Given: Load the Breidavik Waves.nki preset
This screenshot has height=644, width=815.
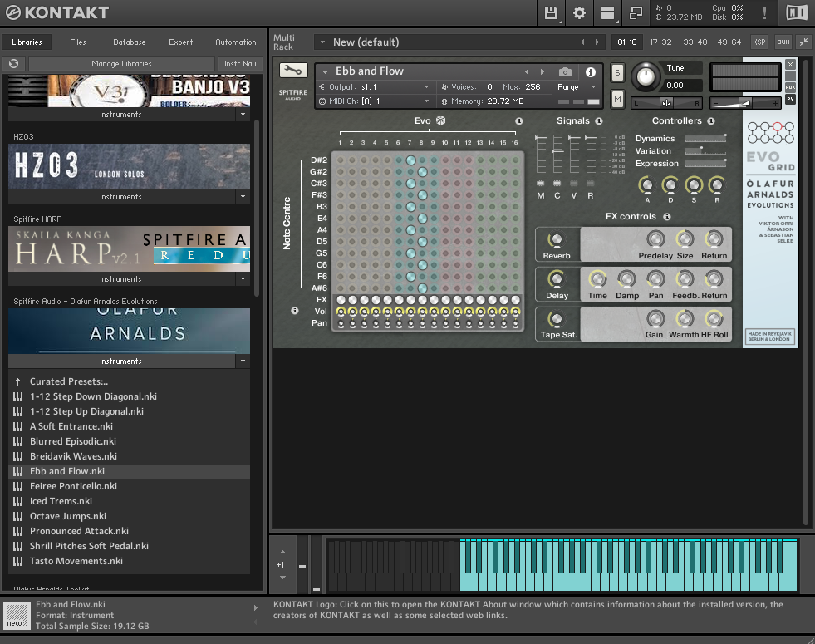Looking at the screenshot, I should point(73,456).
